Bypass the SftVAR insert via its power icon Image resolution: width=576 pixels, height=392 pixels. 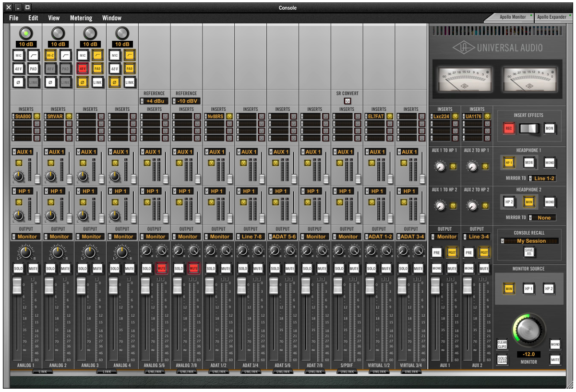[69, 116]
